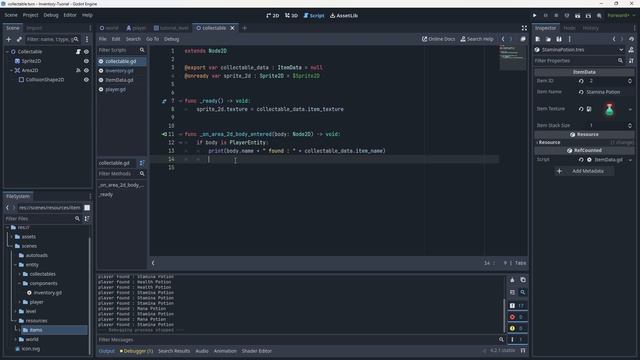Open the Item Texture dropdown arrow

coord(630,109)
